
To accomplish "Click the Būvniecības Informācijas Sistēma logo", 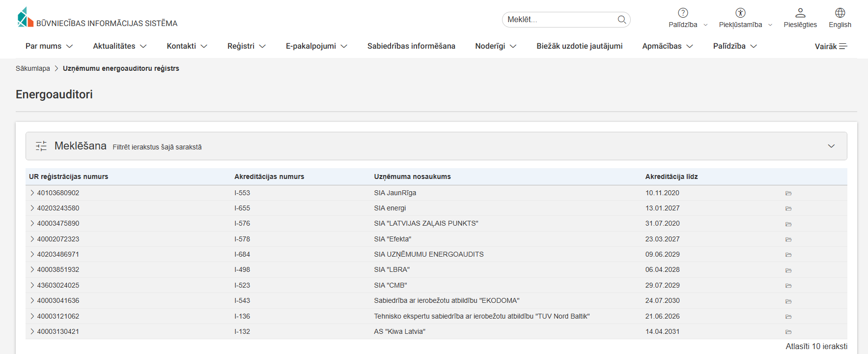I will [97, 18].
